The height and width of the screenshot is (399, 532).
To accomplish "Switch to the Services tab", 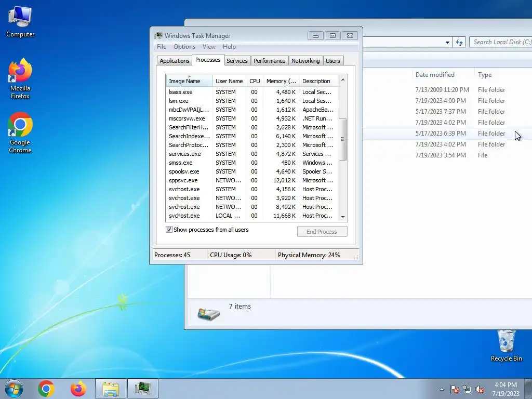I will coord(237,61).
